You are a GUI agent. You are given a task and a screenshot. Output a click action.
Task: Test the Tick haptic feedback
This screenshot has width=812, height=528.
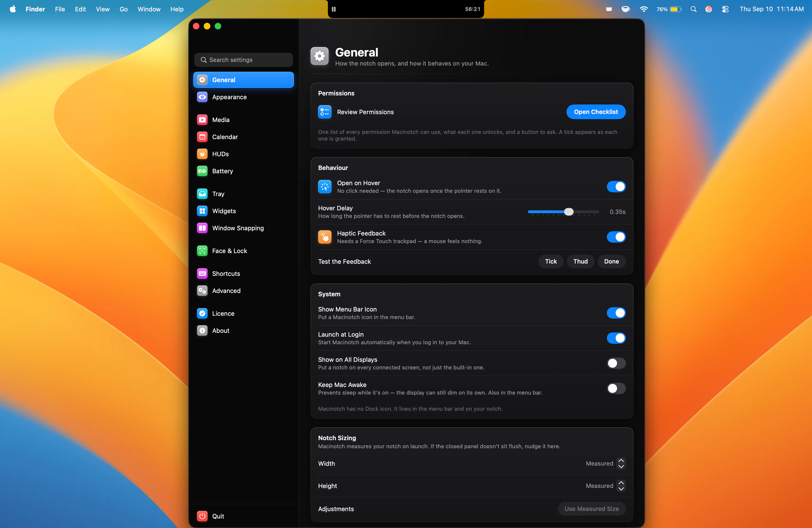click(x=551, y=262)
